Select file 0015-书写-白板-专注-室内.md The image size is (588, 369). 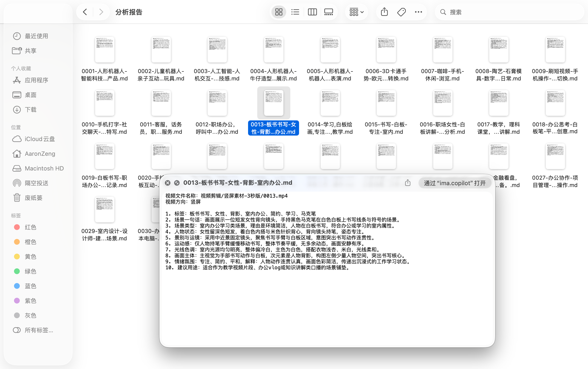(386, 113)
